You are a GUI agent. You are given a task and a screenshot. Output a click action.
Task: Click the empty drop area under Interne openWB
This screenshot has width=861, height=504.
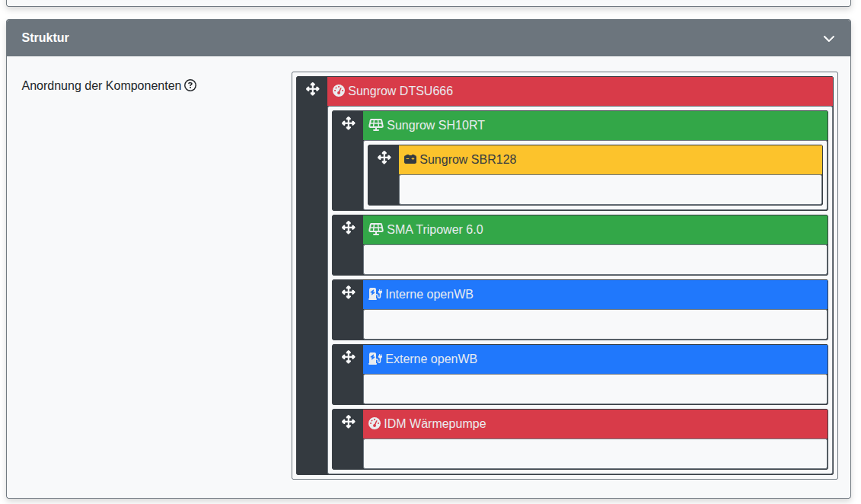(x=595, y=324)
